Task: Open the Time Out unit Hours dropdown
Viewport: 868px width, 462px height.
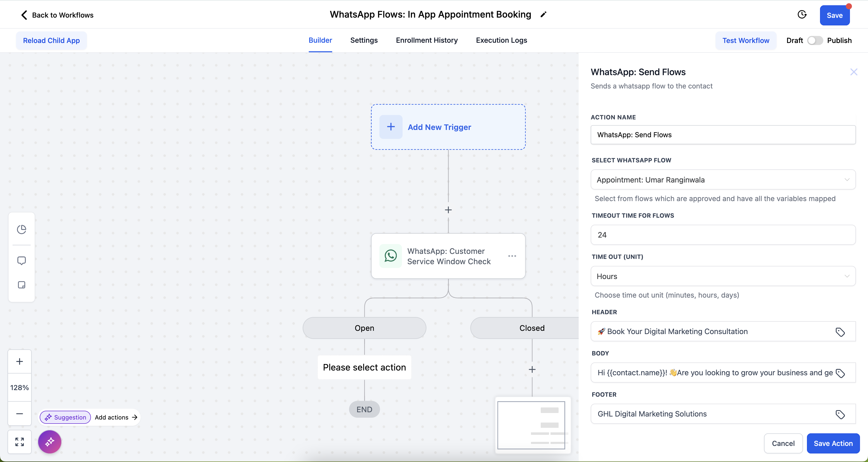Action: (x=723, y=276)
